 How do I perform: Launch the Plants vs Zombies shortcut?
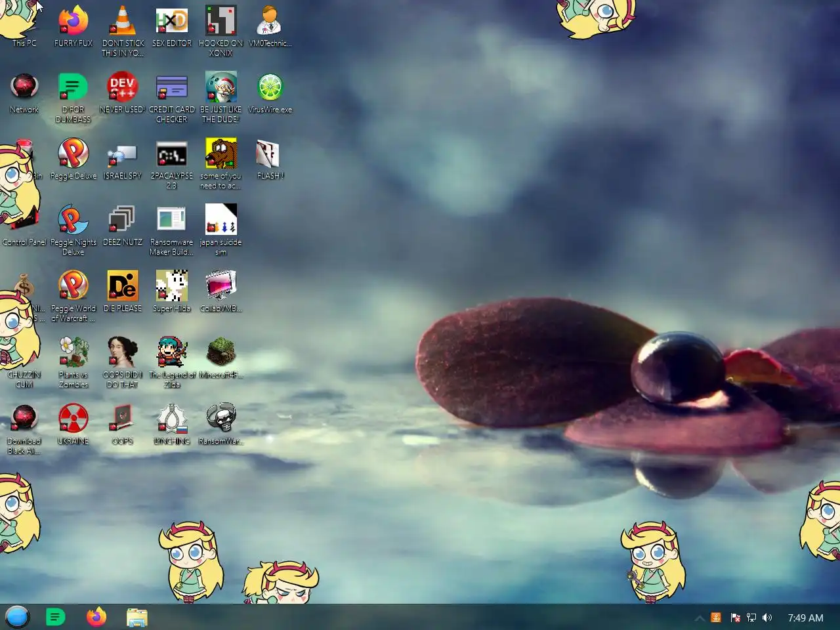tap(73, 352)
